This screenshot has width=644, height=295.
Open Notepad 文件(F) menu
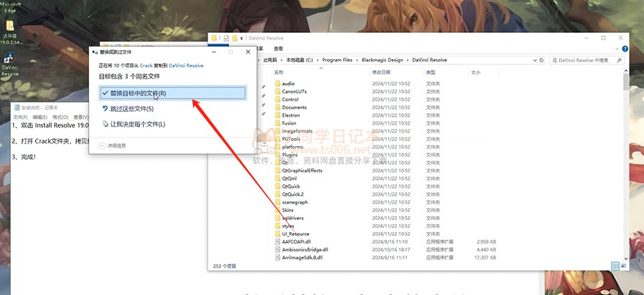[x=20, y=117]
